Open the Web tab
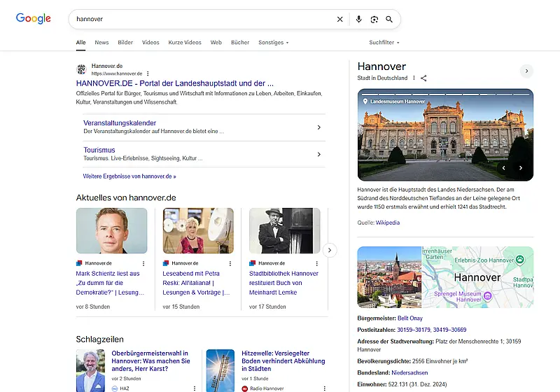This screenshot has width=560, height=392. (216, 42)
